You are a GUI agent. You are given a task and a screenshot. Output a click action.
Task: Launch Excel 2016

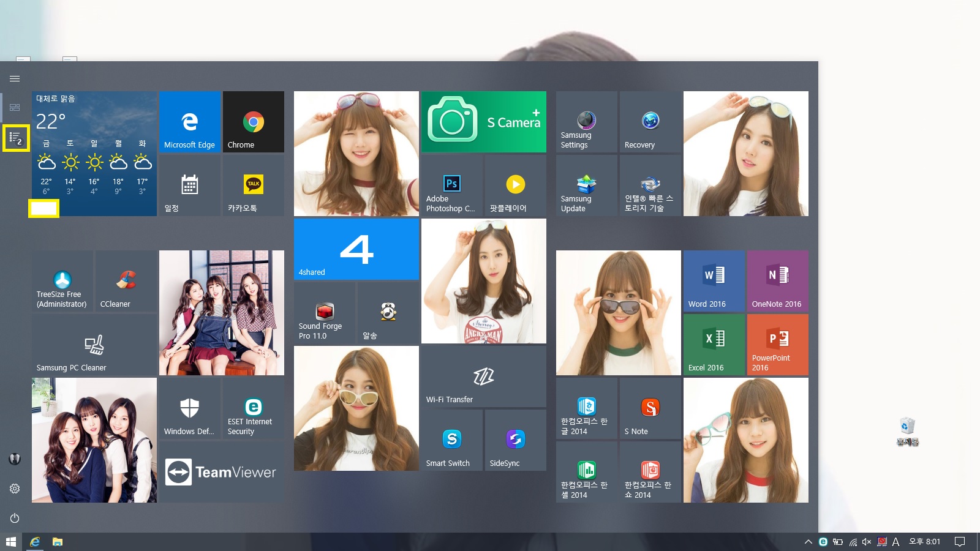(714, 345)
